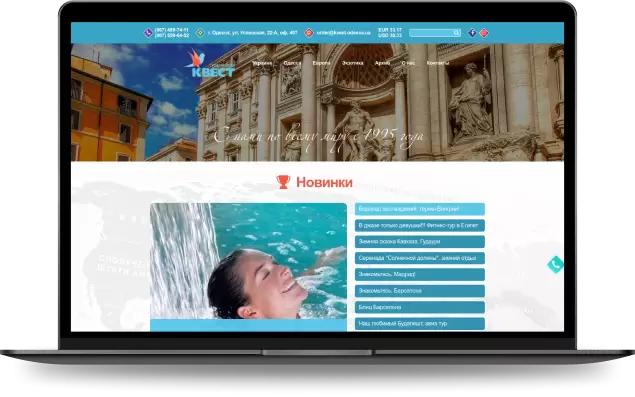Select the Серенада Солнечной долины item
This screenshot has width=635, height=397.
point(420,258)
